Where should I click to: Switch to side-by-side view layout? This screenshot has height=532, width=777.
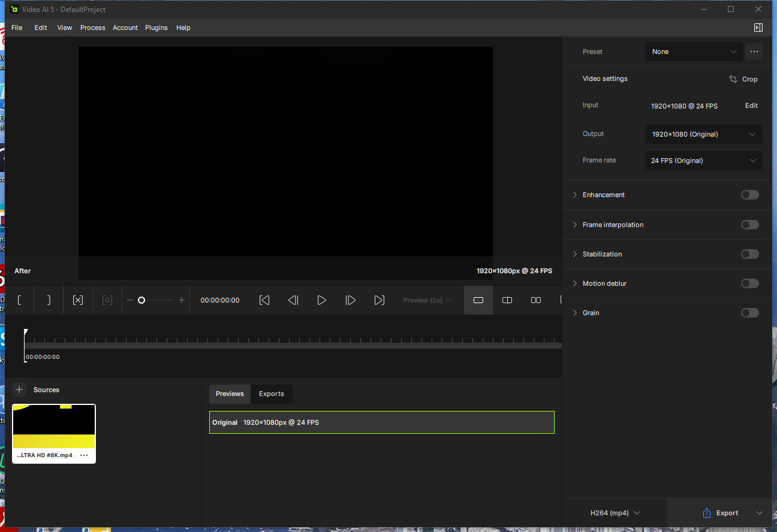536,300
